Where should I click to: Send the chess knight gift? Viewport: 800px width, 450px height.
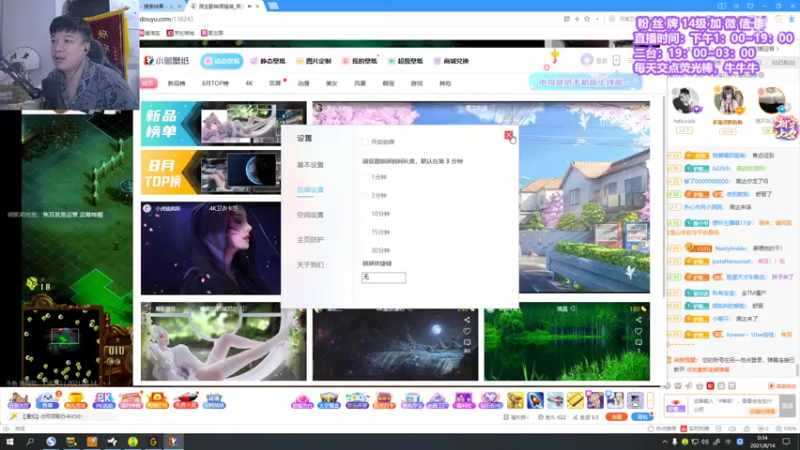click(x=515, y=400)
